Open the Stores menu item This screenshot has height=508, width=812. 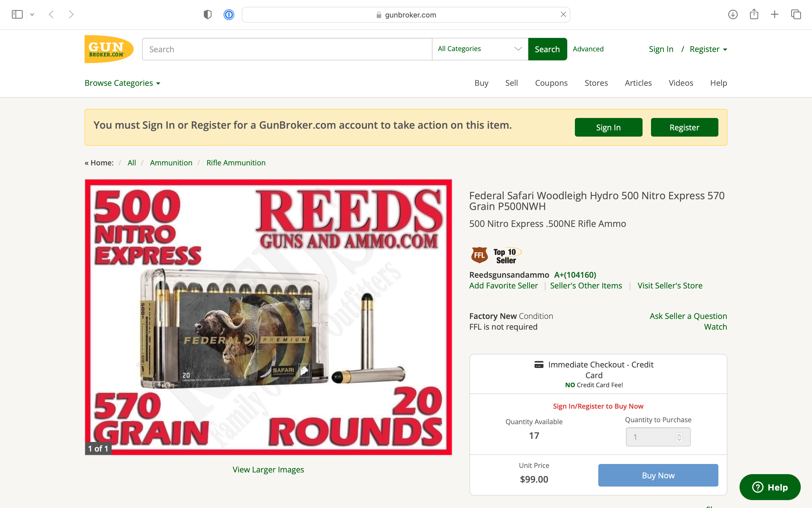pyautogui.click(x=596, y=83)
